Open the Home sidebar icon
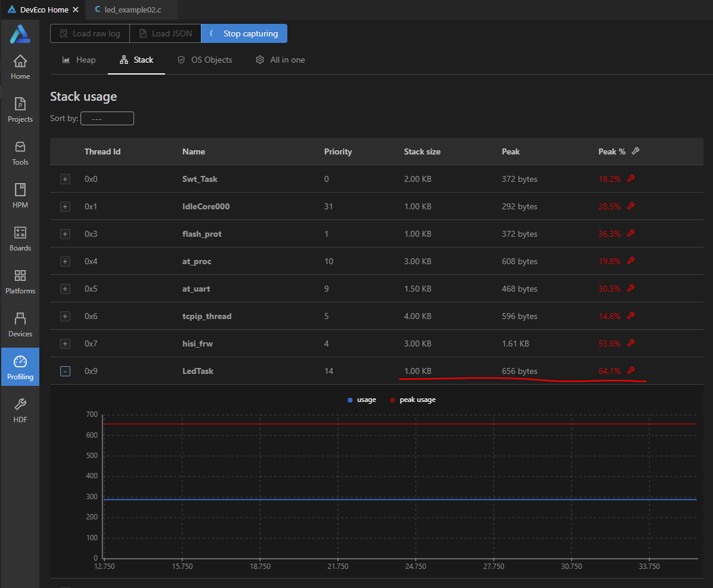The image size is (713, 588). [x=20, y=67]
